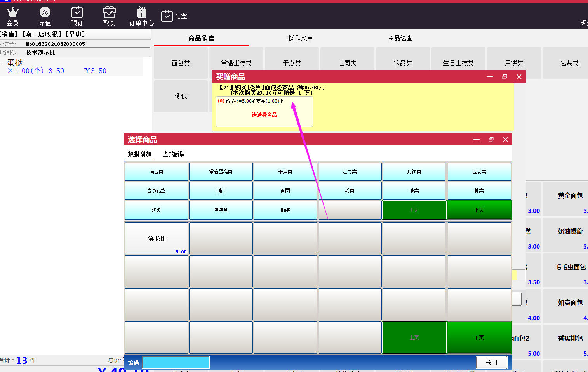Choose 吐司类 category in 选择商品 dialog

pos(350,171)
